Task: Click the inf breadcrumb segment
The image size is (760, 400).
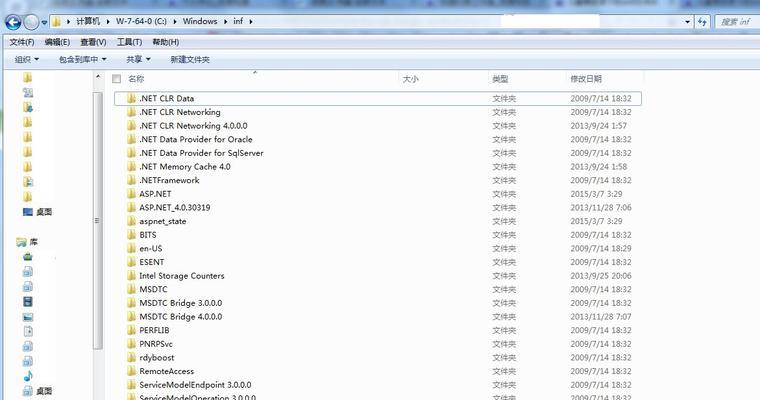Action: pyautogui.click(x=238, y=21)
